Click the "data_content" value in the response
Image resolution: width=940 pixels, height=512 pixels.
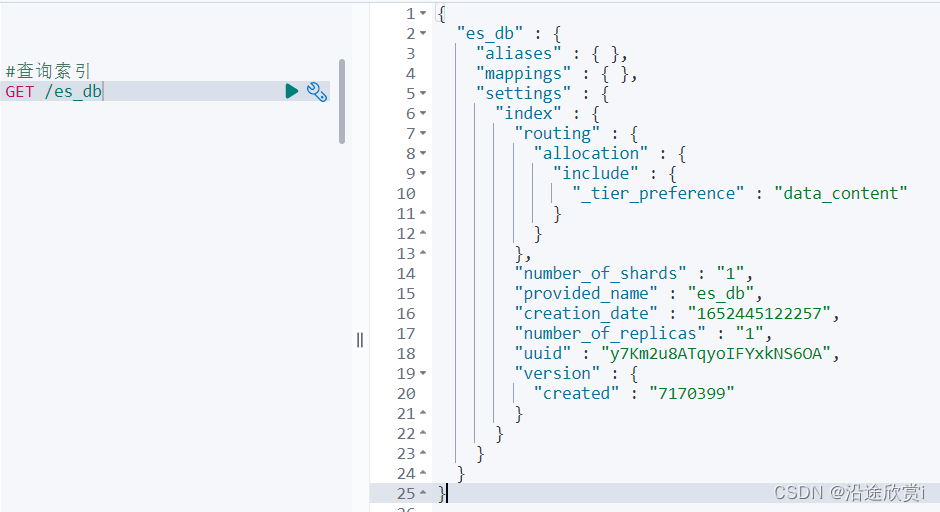841,194
